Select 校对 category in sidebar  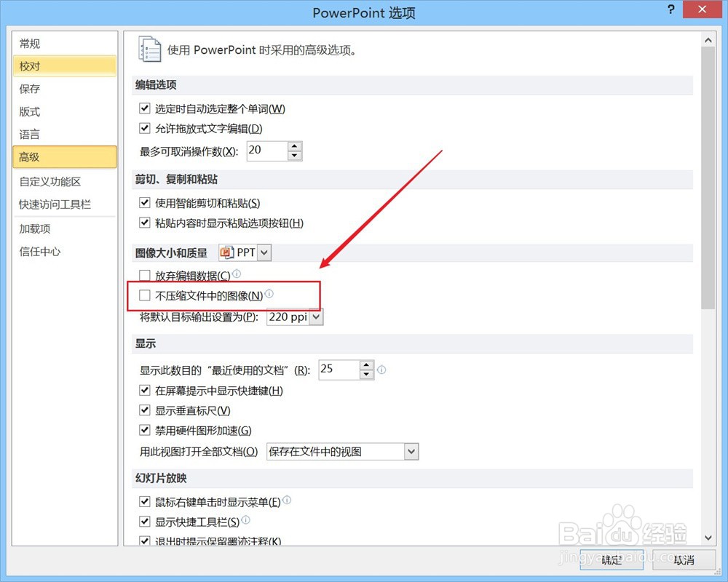coord(65,66)
